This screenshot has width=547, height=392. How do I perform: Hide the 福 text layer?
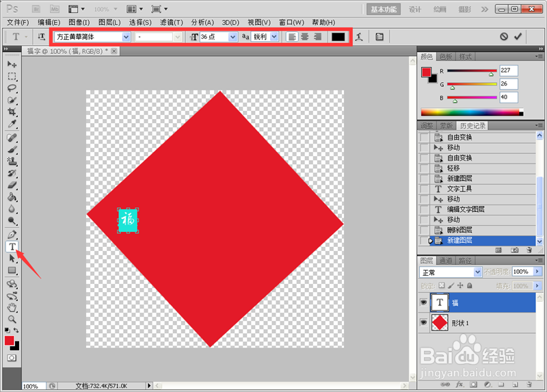click(x=423, y=302)
